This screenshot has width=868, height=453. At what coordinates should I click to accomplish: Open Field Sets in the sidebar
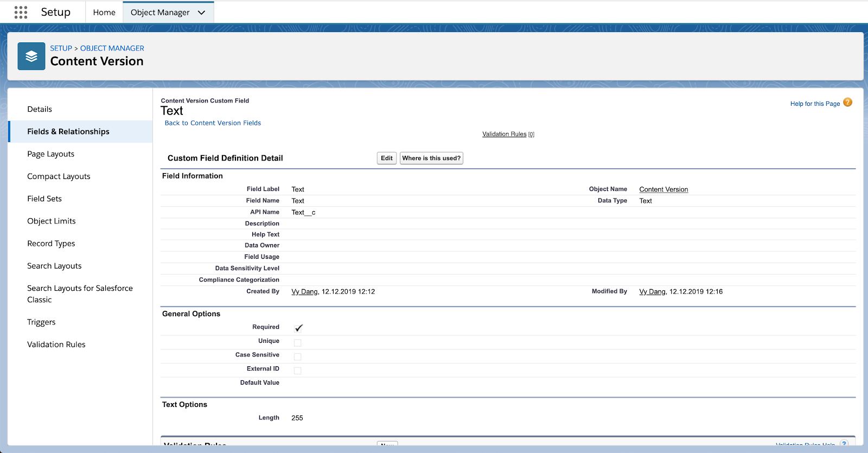pos(44,199)
